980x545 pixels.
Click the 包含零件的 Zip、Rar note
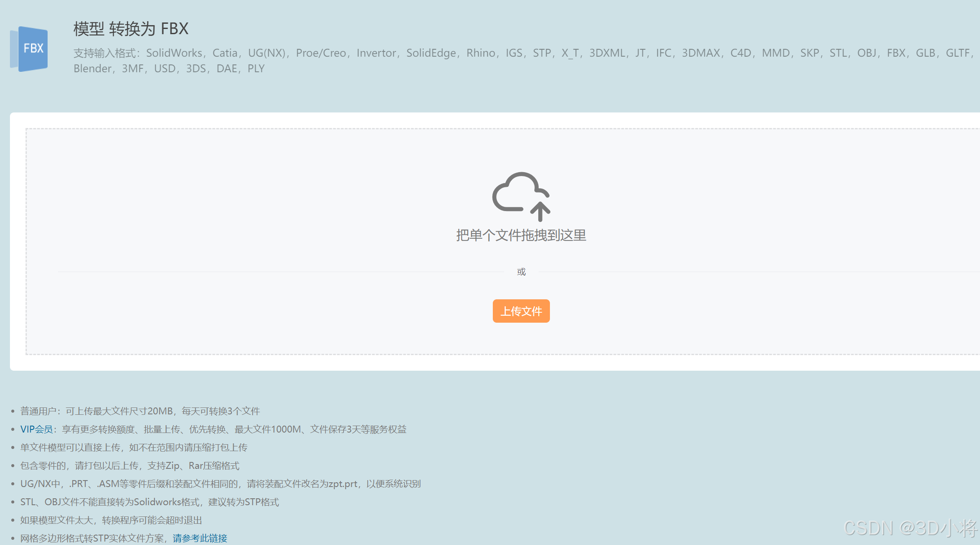tap(130, 465)
